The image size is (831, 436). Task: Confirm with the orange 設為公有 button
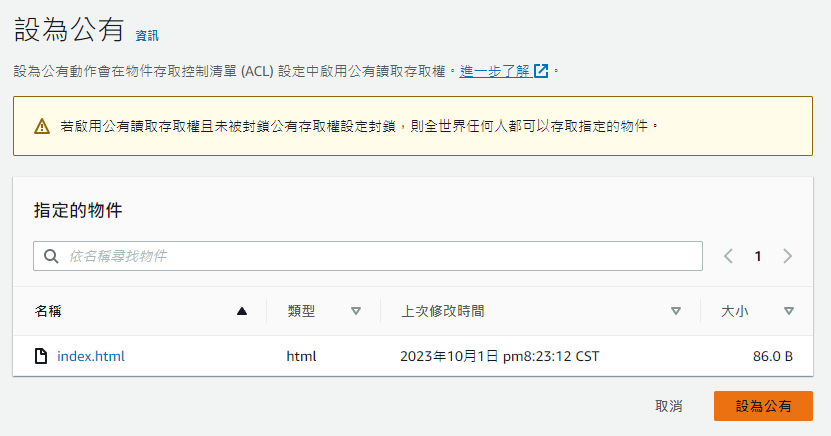point(763,406)
